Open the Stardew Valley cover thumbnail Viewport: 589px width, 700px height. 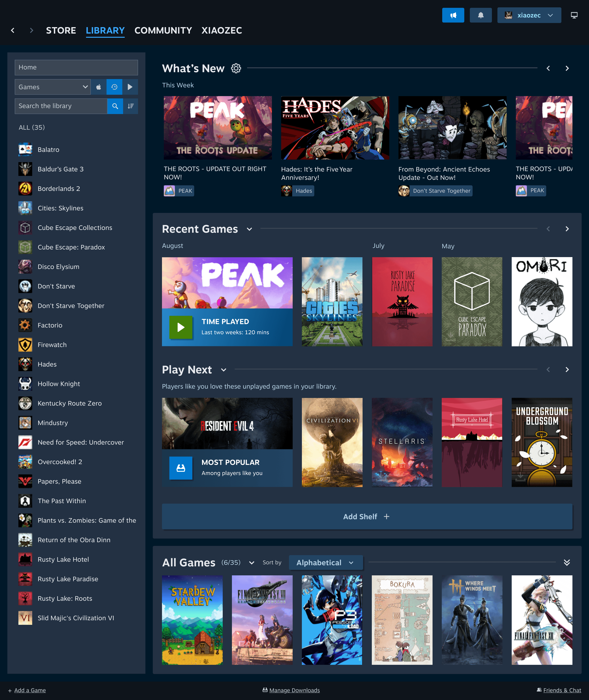tap(192, 620)
